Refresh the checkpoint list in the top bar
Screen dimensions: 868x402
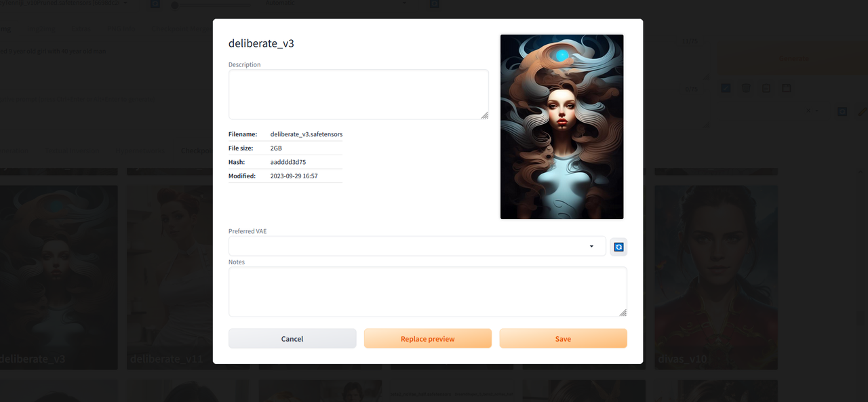[x=155, y=4]
